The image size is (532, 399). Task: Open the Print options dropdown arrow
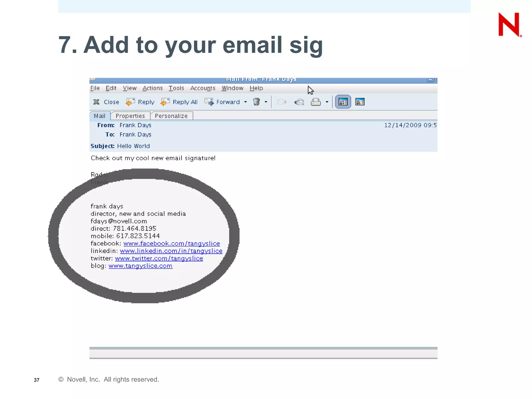tap(327, 102)
